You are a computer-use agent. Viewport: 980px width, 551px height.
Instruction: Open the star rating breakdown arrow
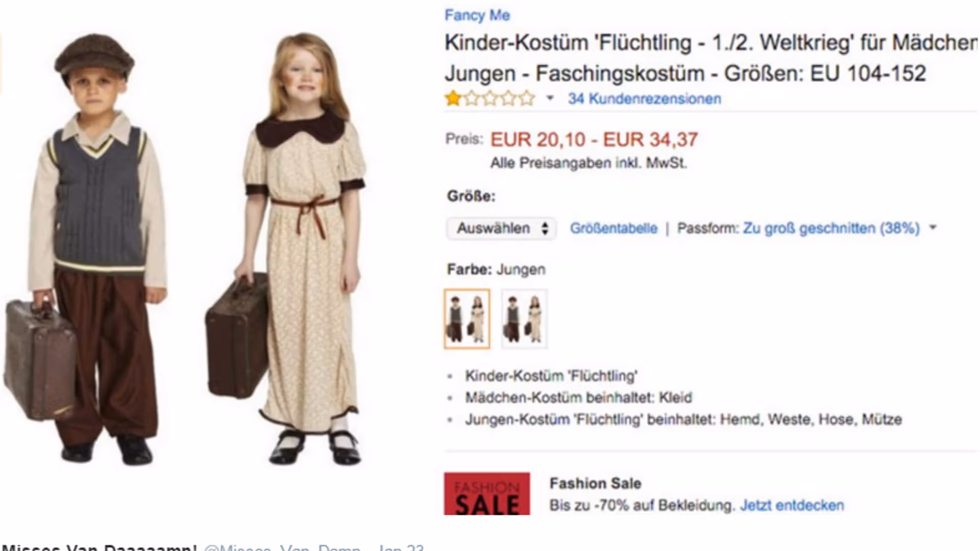click(550, 98)
